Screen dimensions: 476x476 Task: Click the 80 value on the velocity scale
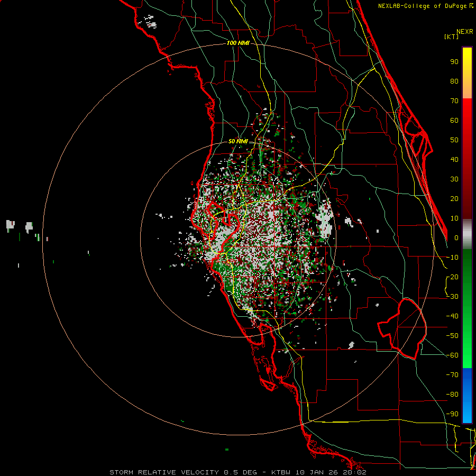tap(454, 81)
